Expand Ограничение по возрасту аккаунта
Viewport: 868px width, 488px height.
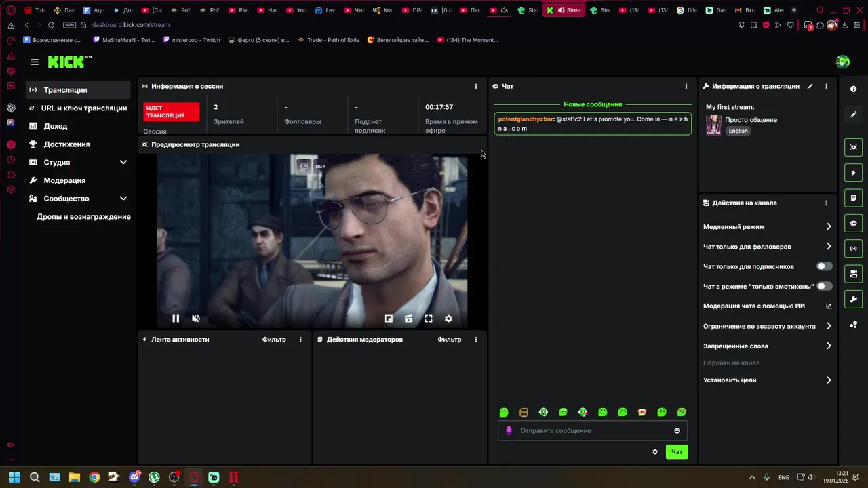829,326
